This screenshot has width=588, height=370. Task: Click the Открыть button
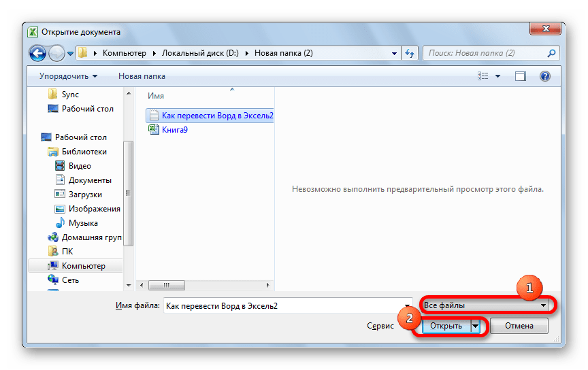(x=446, y=326)
